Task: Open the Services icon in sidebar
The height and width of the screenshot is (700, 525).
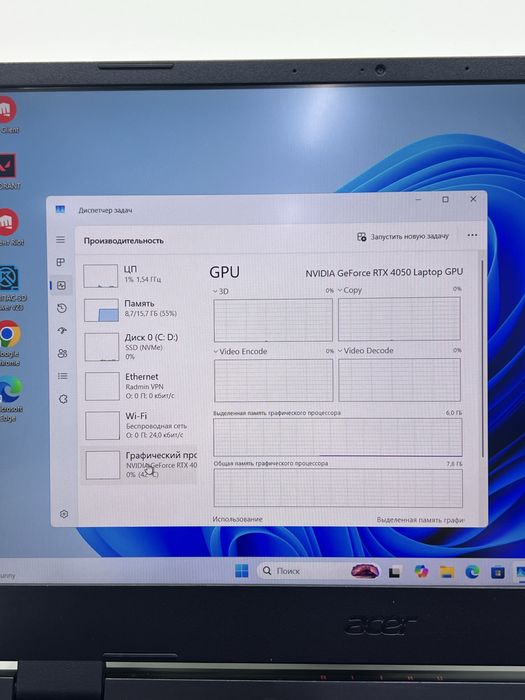Action: (x=63, y=399)
